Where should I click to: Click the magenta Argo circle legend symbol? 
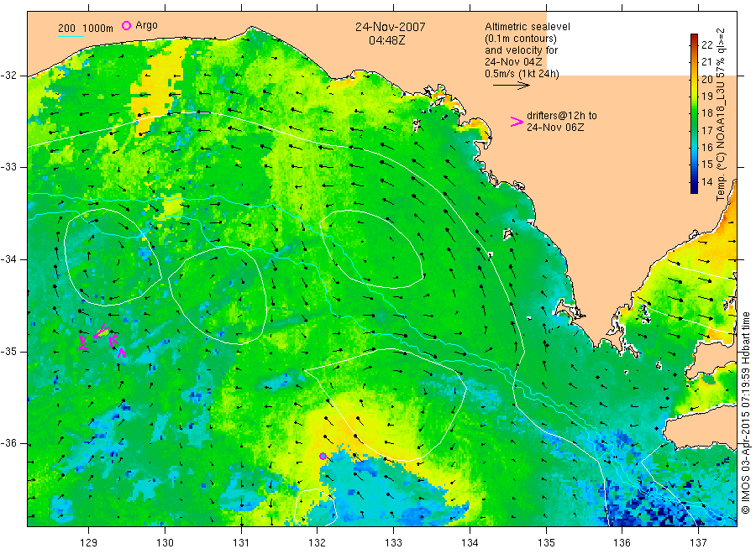tap(126, 25)
